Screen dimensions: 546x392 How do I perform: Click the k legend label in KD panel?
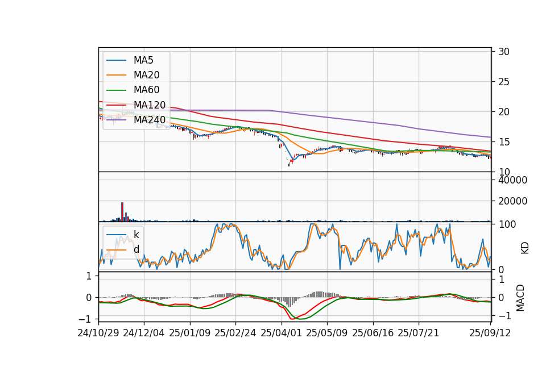[136, 235]
